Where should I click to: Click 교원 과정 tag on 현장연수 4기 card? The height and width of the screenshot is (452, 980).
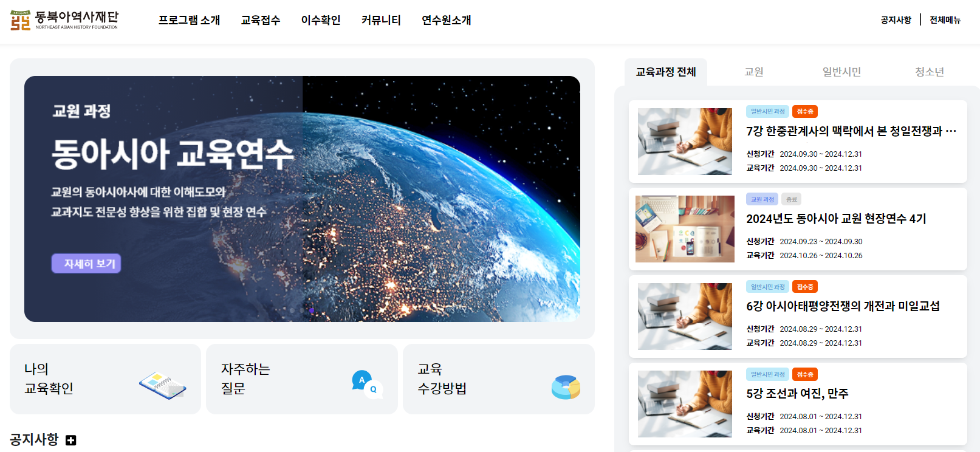click(x=762, y=199)
